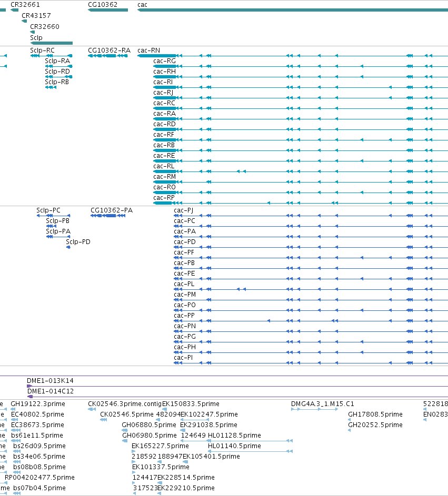The image size is (448, 496).
Task: Click the CR43157 gene label
Action: pos(36,16)
